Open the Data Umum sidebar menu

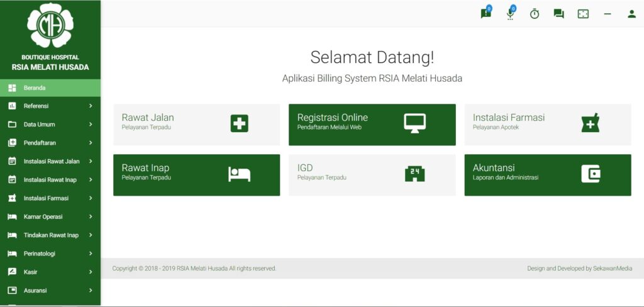click(x=50, y=125)
